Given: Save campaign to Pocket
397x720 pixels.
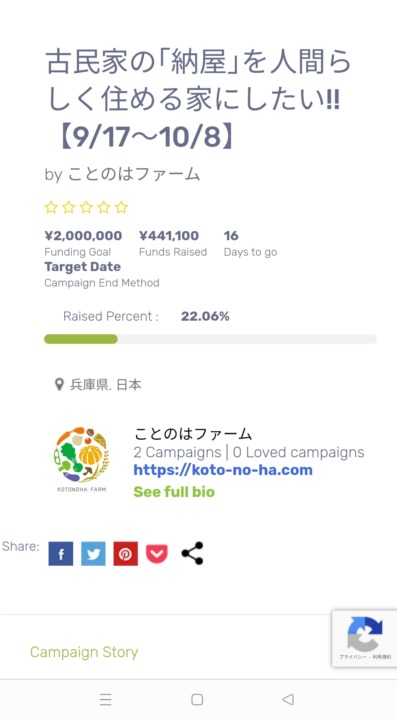Looking at the screenshot, I should click(157, 553).
